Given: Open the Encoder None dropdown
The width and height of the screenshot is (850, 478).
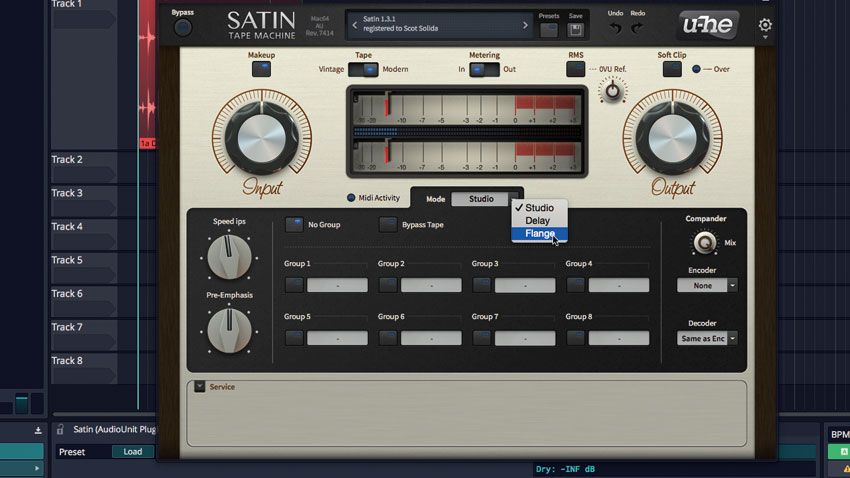Looking at the screenshot, I should (x=707, y=286).
